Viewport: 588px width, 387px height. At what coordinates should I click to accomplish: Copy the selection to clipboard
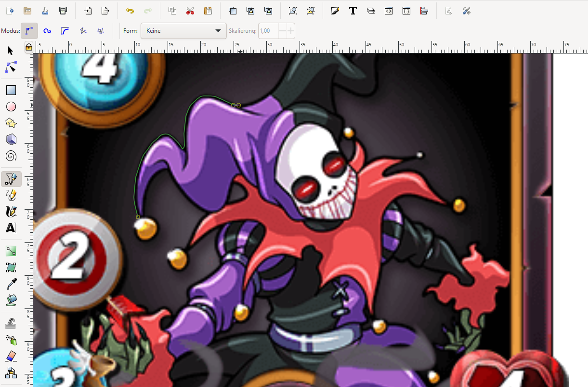[172, 11]
